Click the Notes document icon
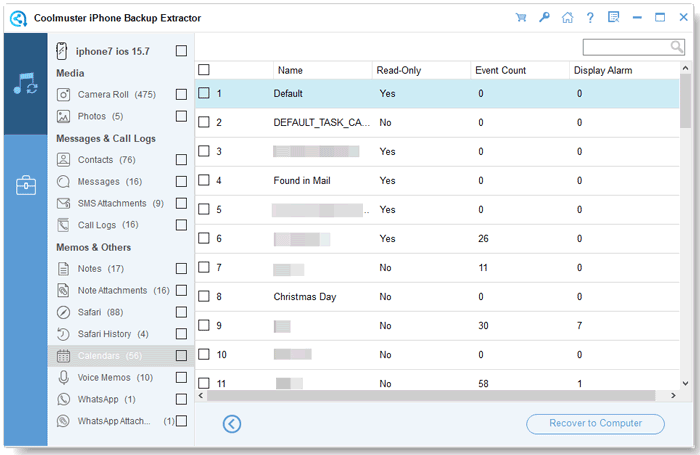 point(63,269)
